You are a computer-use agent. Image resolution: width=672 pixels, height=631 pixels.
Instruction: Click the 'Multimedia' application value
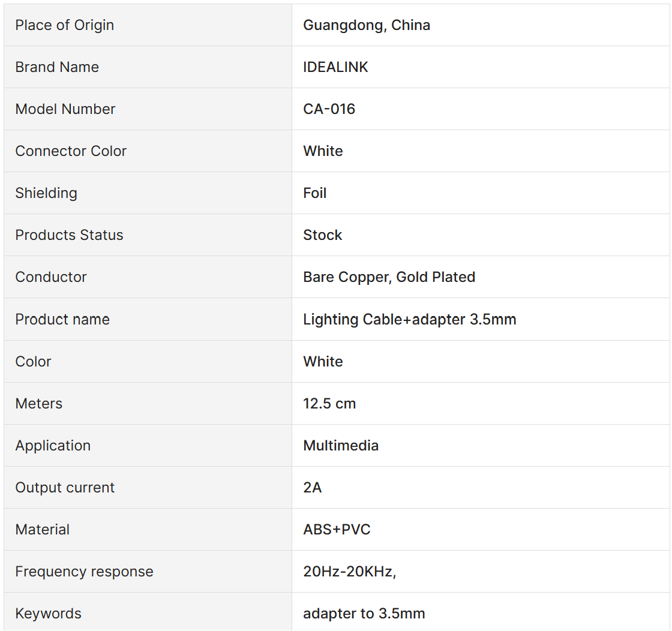coord(341,446)
